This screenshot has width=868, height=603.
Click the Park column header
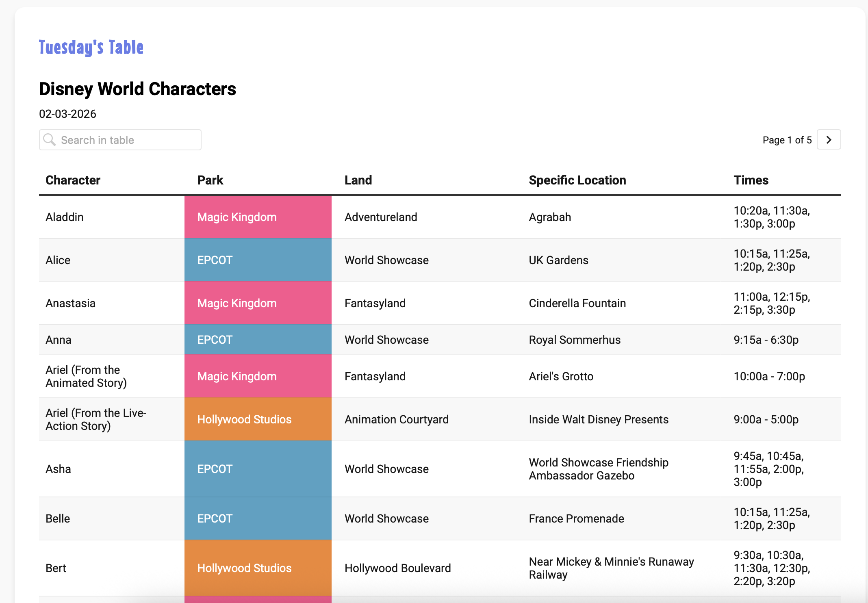tap(210, 180)
